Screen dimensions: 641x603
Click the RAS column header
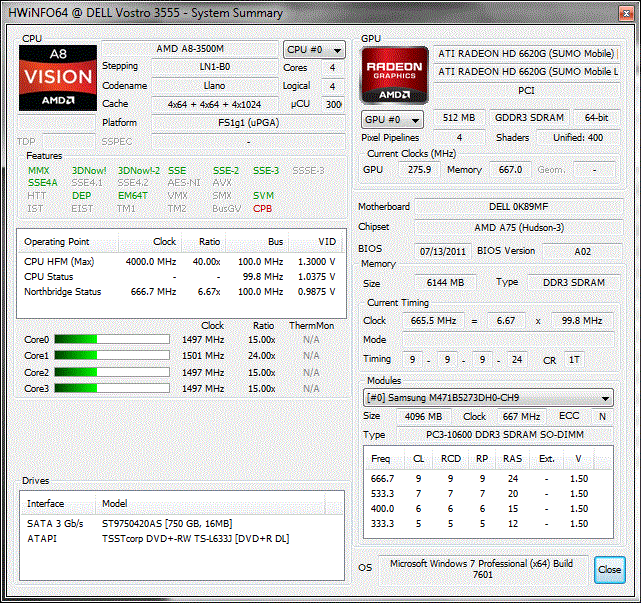[512, 459]
